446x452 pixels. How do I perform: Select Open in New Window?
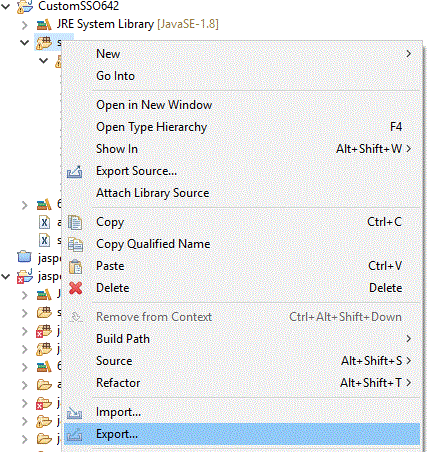point(242,105)
